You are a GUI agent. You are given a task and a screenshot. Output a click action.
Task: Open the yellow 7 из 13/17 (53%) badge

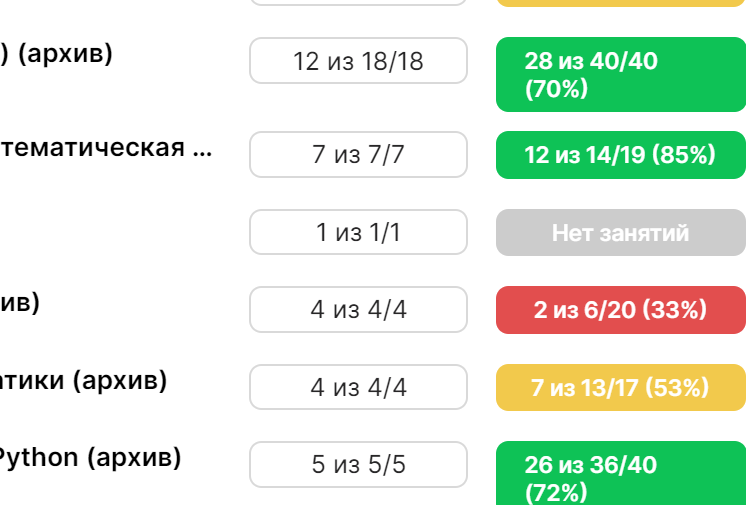621,387
